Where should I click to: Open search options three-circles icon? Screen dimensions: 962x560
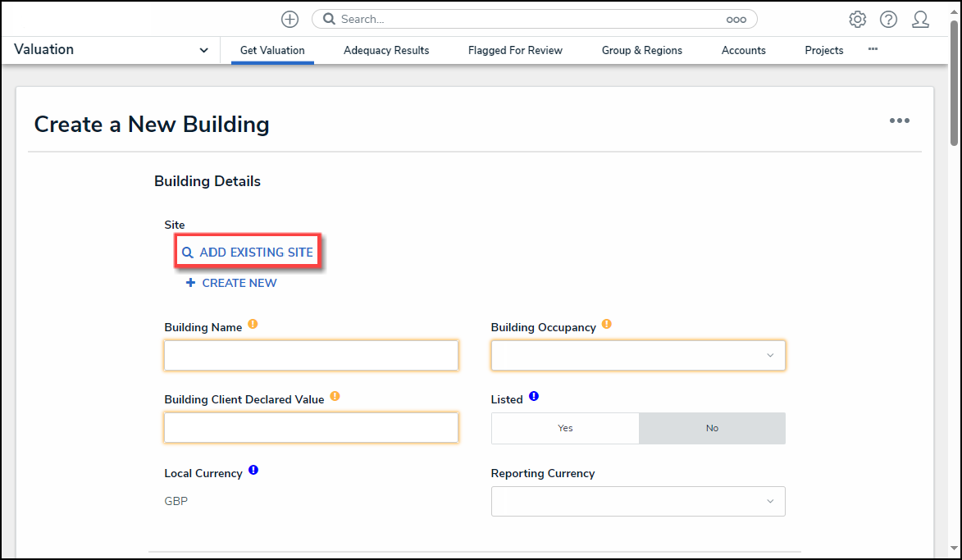[x=736, y=20]
